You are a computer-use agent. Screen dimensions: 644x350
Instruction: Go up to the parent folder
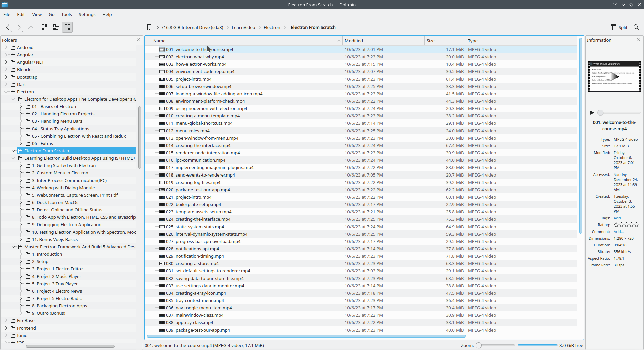(x=31, y=27)
